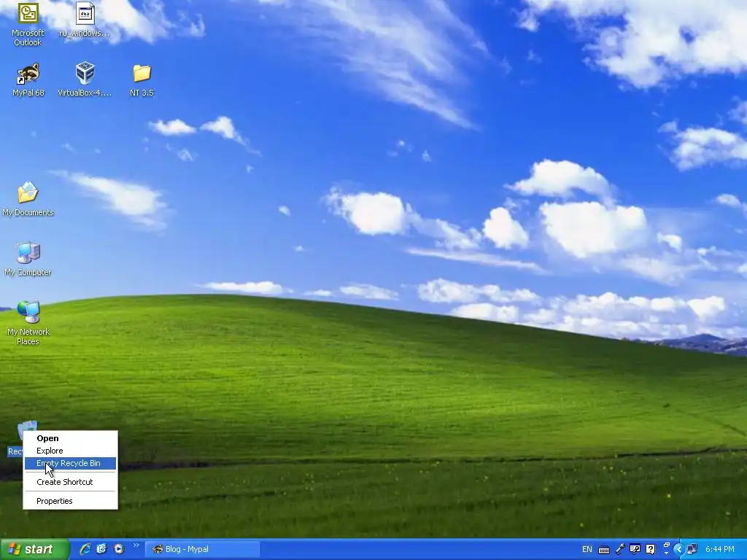747x560 pixels.
Task: Select the VirtualBox-4 installer icon
Action: 85,79
